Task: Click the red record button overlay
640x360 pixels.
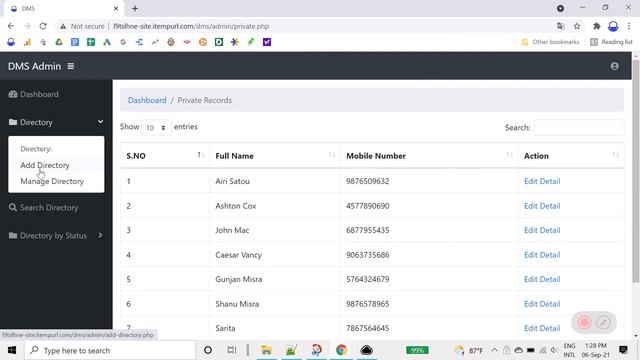Action: (584, 322)
